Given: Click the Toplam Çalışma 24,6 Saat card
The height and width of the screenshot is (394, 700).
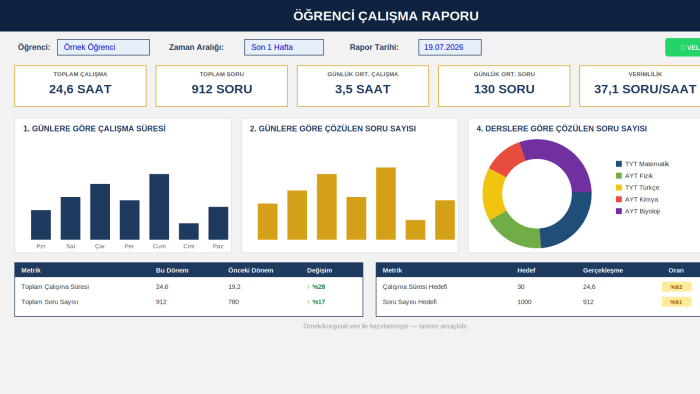Looking at the screenshot, I should (x=80, y=86).
